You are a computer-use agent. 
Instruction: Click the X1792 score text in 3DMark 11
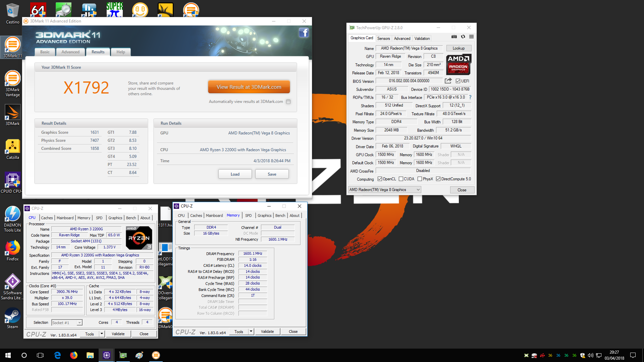tap(86, 88)
